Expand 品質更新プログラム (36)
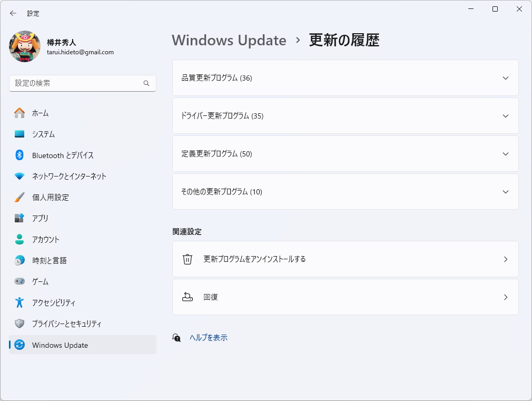This screenshot has height=401, width=532. [x=345, y=77]
